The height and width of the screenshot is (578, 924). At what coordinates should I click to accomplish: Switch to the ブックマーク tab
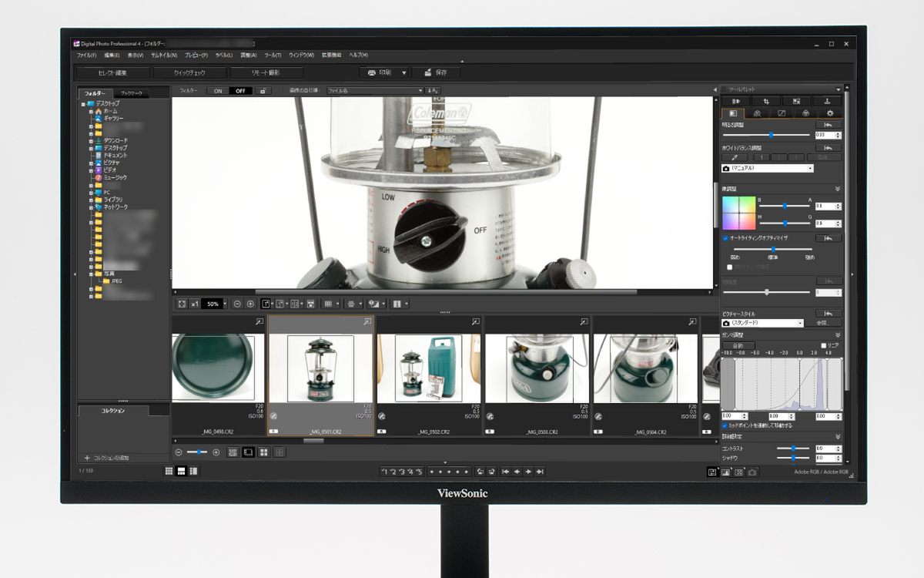(x=132, y=93)
